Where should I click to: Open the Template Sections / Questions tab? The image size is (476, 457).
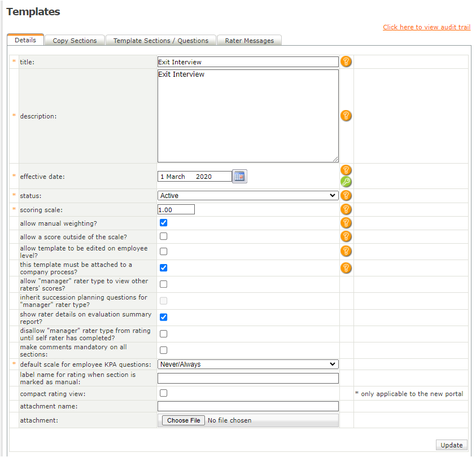pos(161,41)
